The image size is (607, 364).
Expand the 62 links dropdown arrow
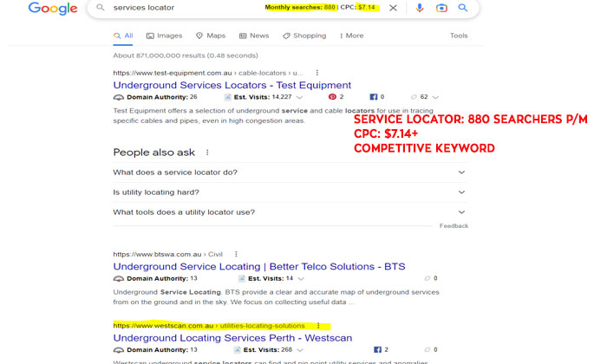[x=435, y=97]
